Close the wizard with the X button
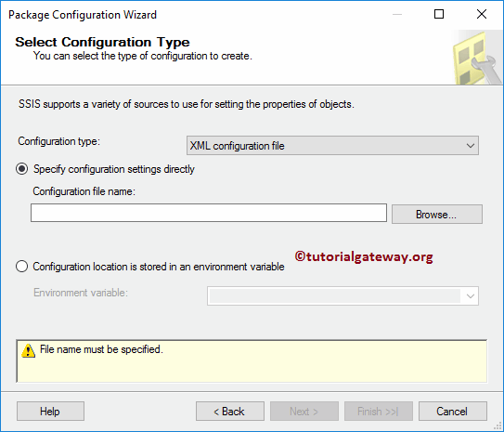This screenshot has width=504, height=432. [481, 14]
